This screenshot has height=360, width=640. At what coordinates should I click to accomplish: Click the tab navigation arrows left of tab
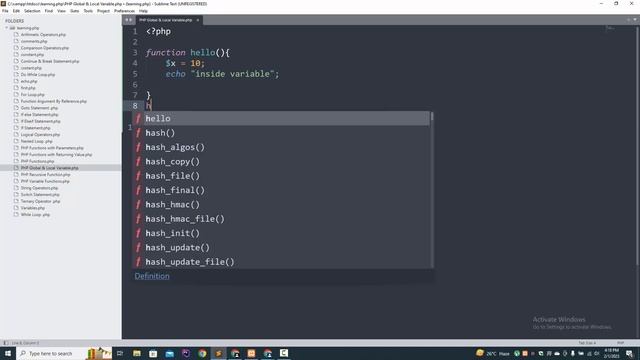pos(129,20)
